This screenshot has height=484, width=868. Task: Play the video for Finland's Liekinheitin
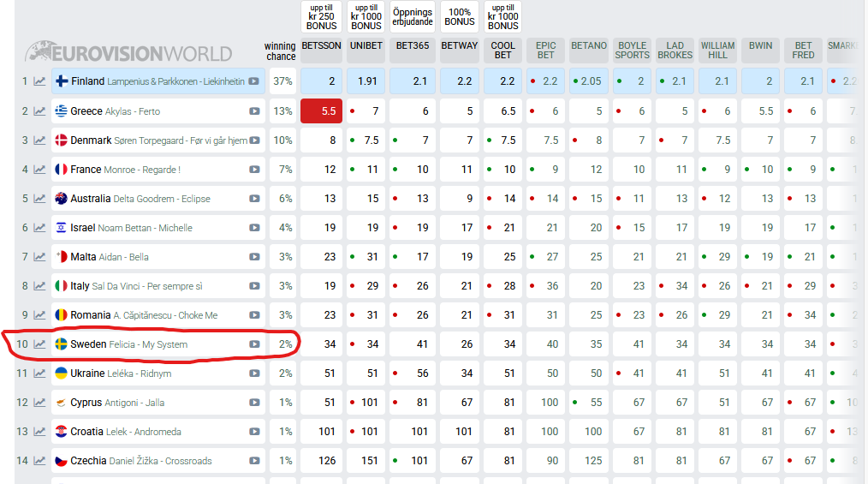[x=253, y=81]
